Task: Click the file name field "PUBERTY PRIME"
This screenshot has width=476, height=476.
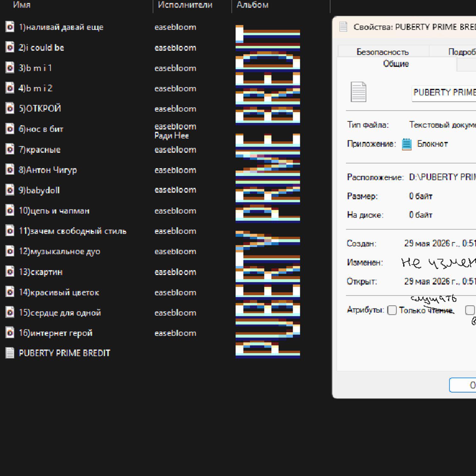Action: pos(444,93)
